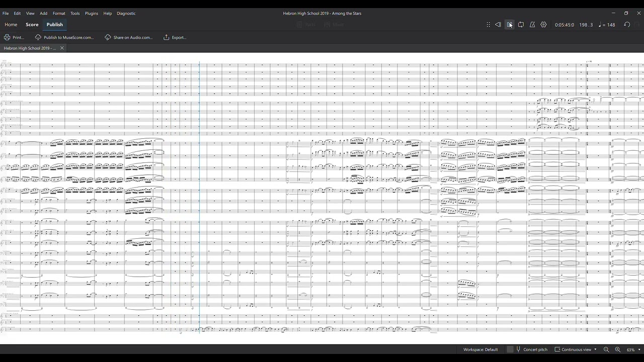Open the Continuous view dropdown
This screenshot has width=644, height=362.
576,349
